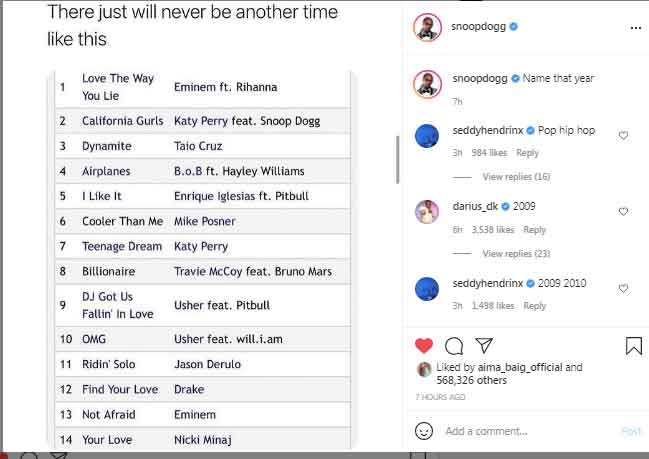Save post with bookmark icon
The width and height of the screenshot is (649, 459).
point(633,346)
